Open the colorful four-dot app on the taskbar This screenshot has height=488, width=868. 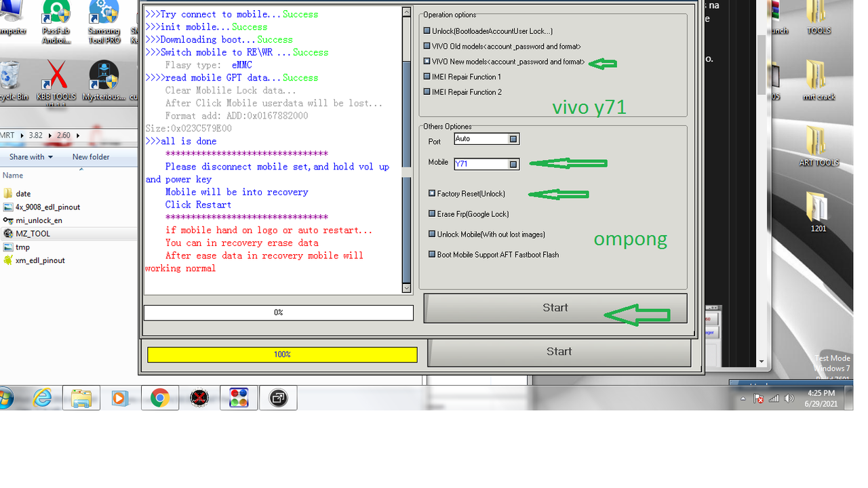239,398
